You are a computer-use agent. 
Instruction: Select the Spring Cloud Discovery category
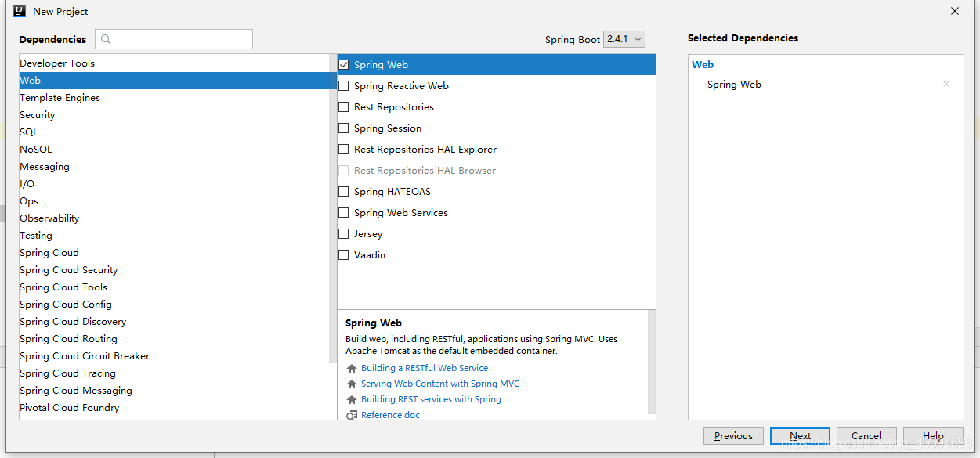[x=73, y=321]
